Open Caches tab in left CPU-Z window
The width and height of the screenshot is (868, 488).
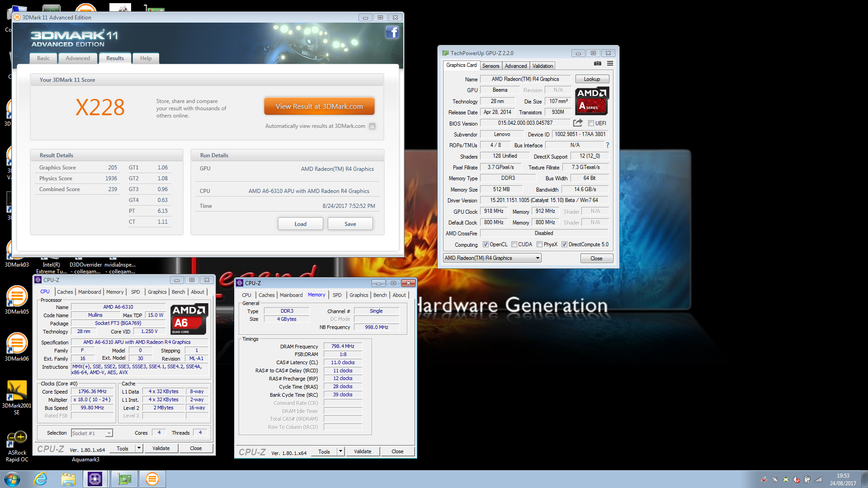(65, 292)
